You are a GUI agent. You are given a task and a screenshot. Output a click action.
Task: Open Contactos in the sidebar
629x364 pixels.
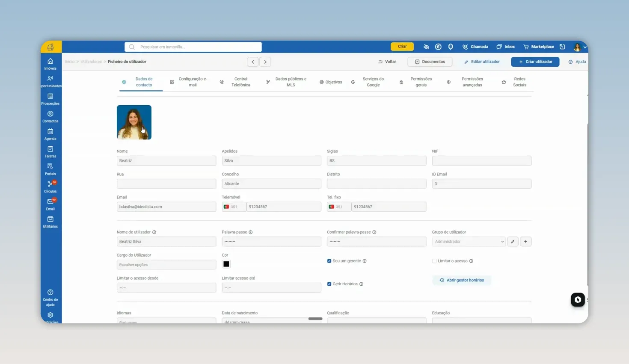(50, 116)
